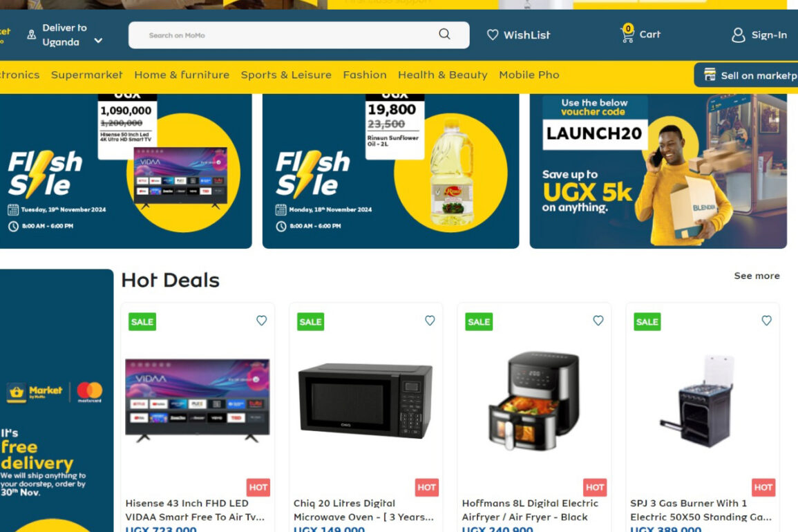Click the See more link for Hot Deals
Viewport: 798px width, 532px height.
coord(757,276)
